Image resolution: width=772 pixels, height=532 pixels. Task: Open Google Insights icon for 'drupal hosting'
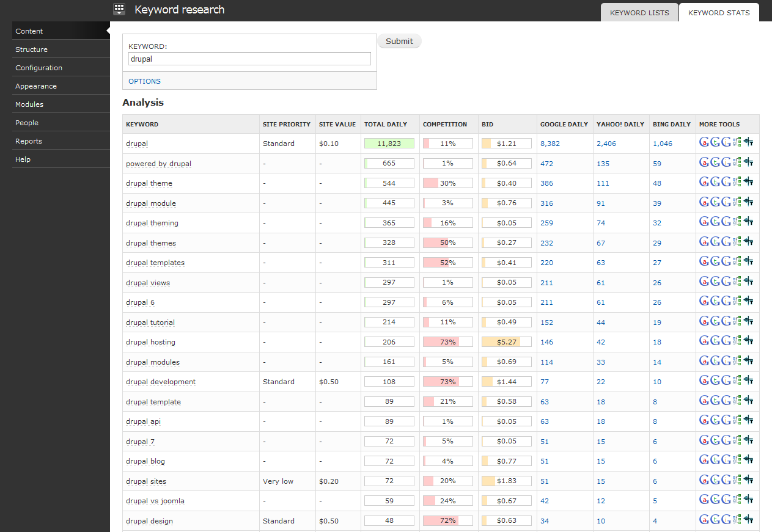point(726,341)
